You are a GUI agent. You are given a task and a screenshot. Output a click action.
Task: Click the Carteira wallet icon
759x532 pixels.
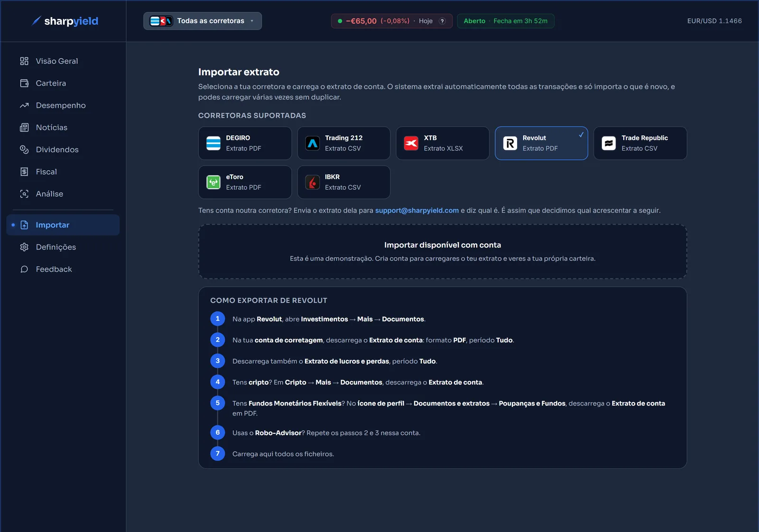coord(24,83)
